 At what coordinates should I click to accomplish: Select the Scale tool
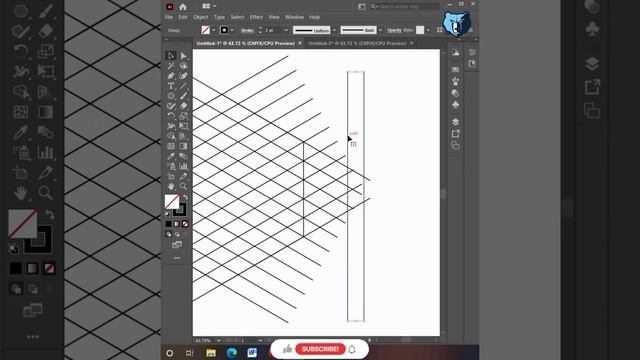tap(183, 116)
